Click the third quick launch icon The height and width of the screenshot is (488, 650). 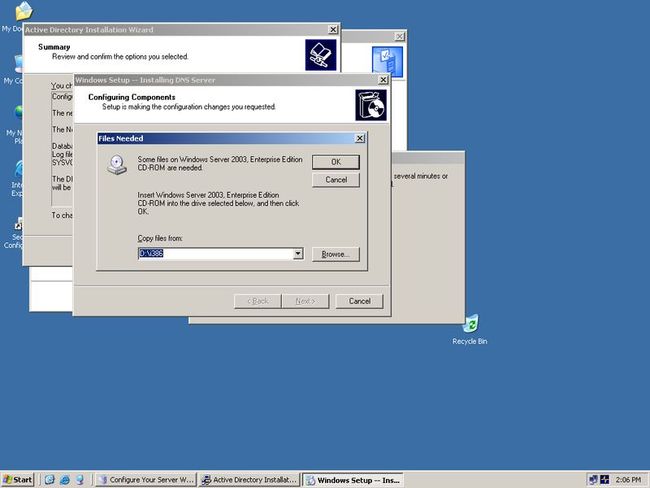click(x=80, y=480)
